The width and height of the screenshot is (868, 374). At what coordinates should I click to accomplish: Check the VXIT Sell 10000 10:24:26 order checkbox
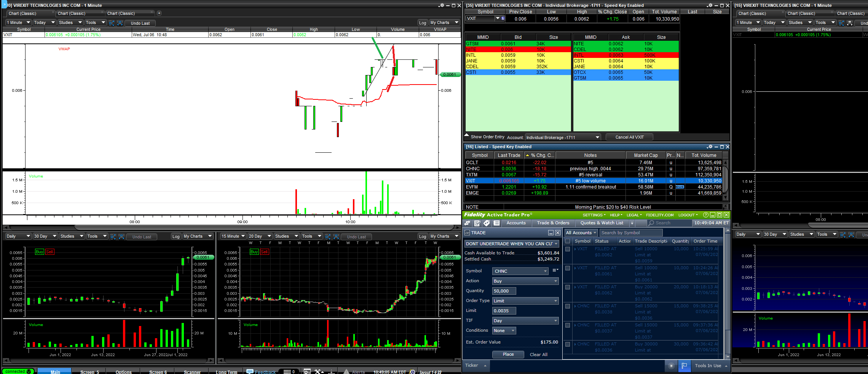point(568,268)
